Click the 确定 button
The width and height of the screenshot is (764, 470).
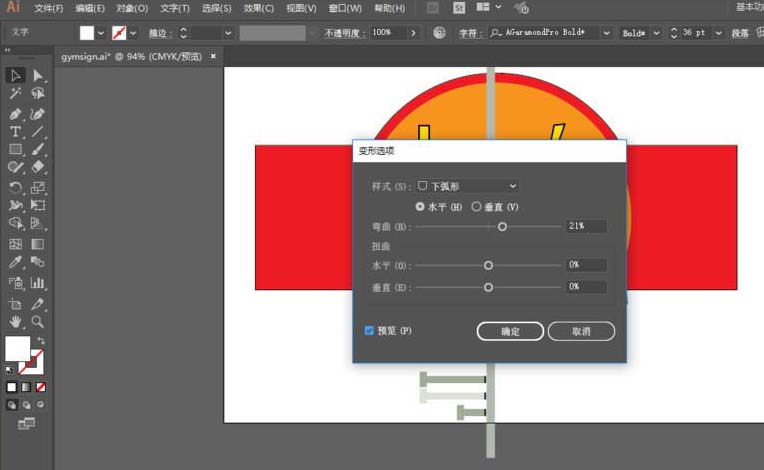point(510,331)
